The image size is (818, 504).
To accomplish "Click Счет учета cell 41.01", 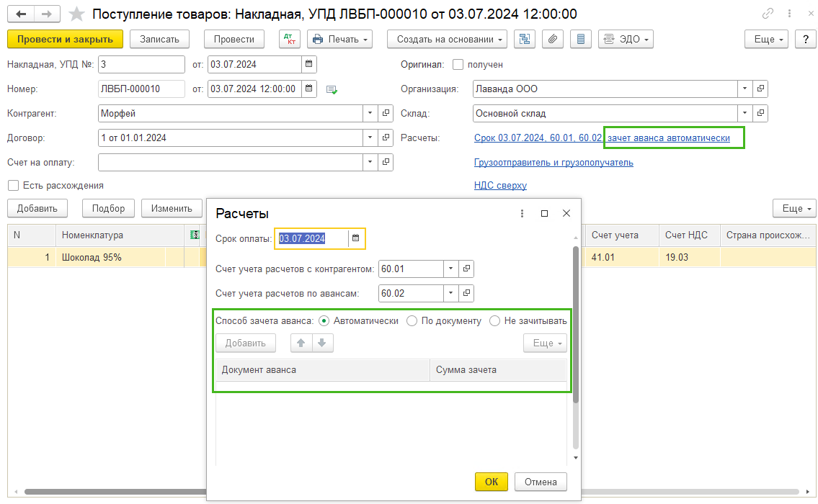I will (x=622, y=258).
